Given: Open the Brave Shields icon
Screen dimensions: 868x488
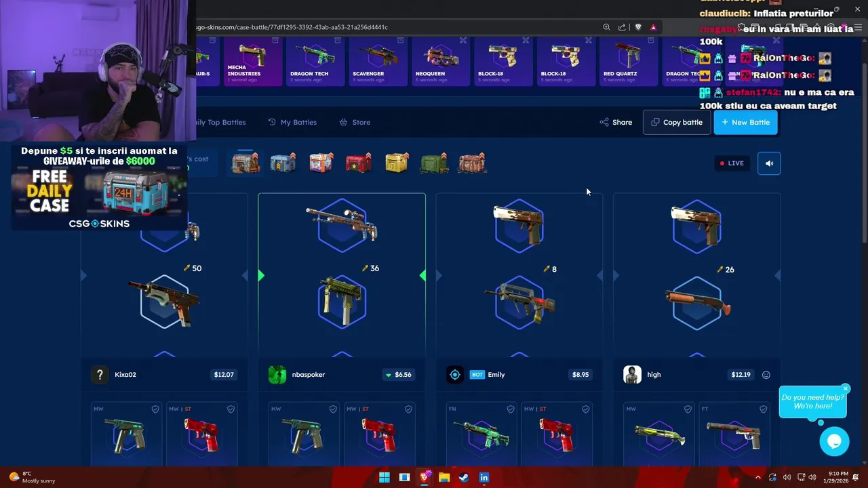Looking at the screenshot, I should coord(638,27).
